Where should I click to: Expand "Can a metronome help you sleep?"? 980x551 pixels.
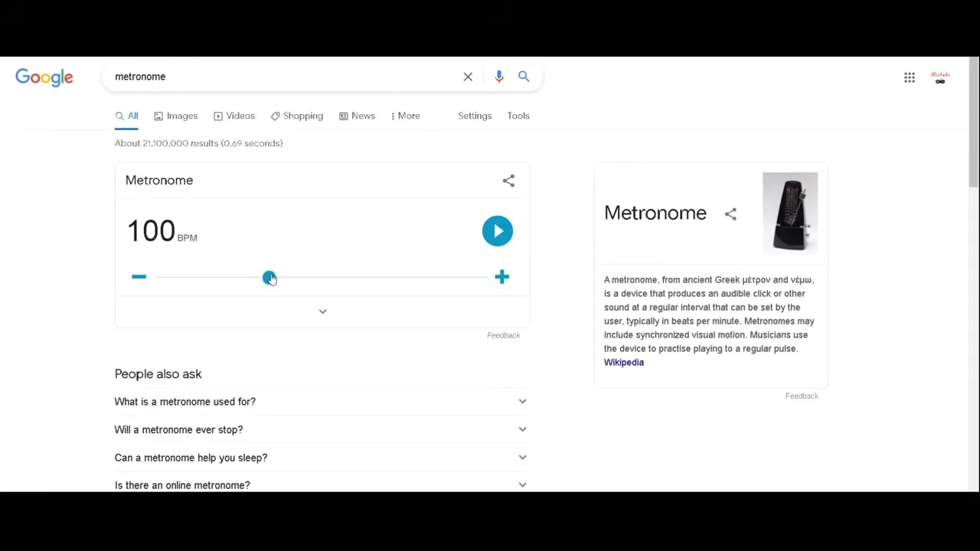(322, 458)
